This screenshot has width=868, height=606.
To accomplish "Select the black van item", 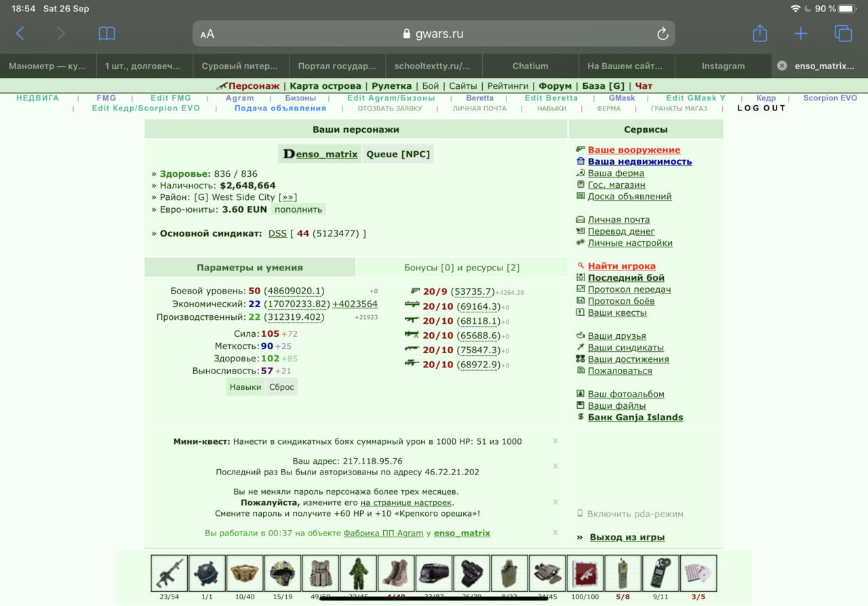I will [434, 573].
